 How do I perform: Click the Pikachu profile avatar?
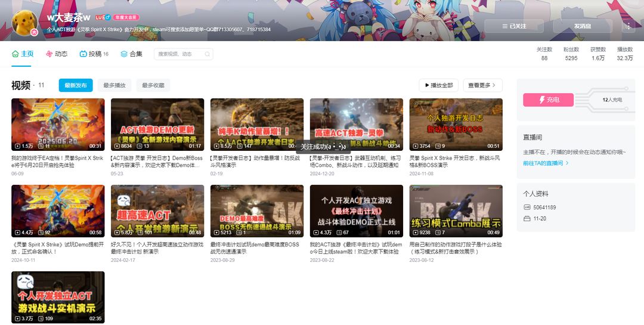pyautogui.click(x=25, y=23)
